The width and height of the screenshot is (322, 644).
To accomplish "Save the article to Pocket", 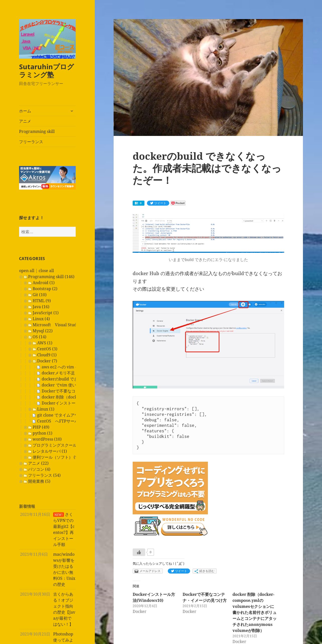I will pyautogui.click(x=178, y=203).
